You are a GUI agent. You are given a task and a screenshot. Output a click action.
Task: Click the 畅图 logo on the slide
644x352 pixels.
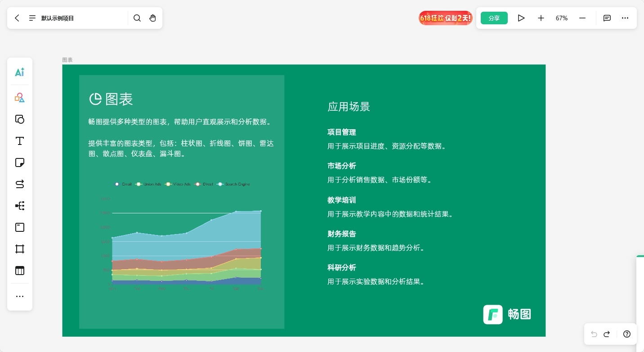507,314
